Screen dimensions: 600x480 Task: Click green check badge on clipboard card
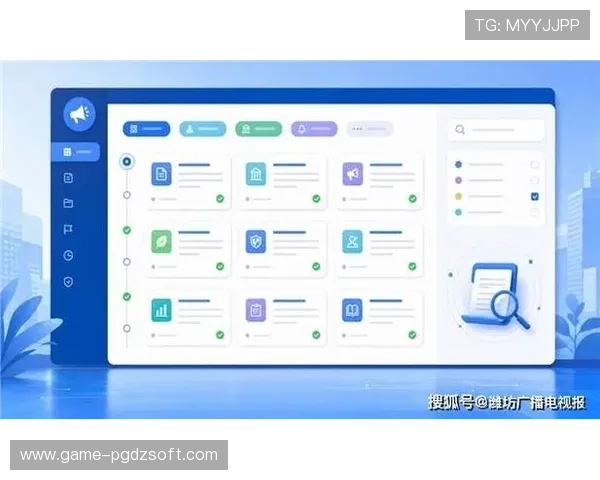point(316,335)
